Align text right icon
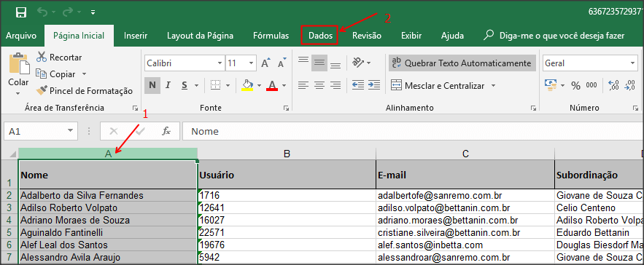Screen dimensions: 644x265 [x=335, y=85]
